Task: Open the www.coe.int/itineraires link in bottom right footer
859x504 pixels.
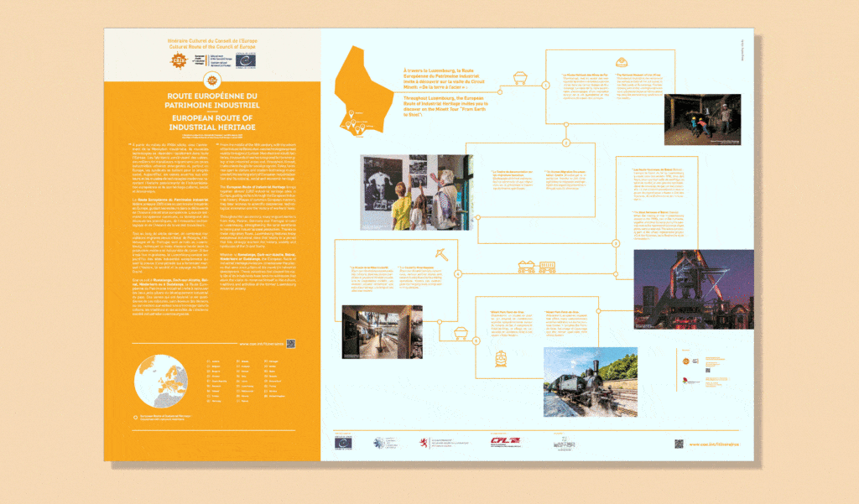Action: point(714,444)
